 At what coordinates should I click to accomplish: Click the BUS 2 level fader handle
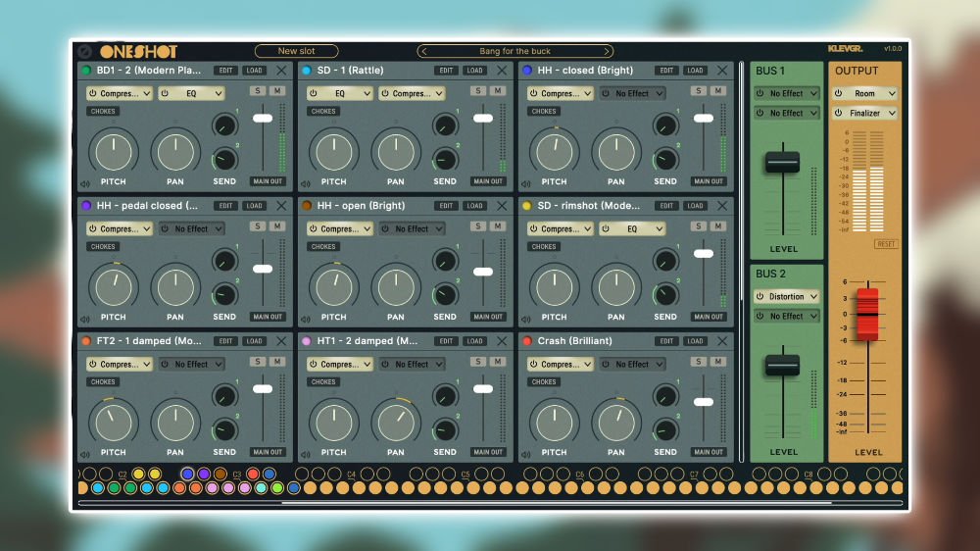(782, 366)
